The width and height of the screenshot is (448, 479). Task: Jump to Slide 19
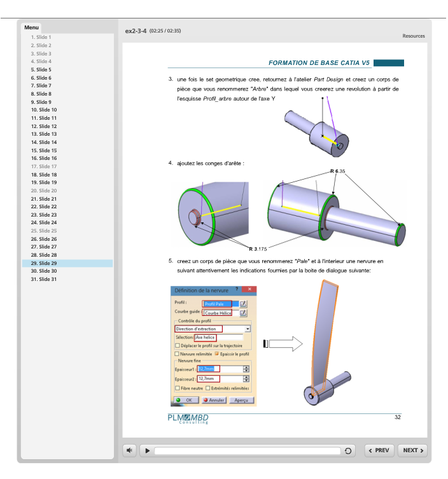click(x=44, y=182)
